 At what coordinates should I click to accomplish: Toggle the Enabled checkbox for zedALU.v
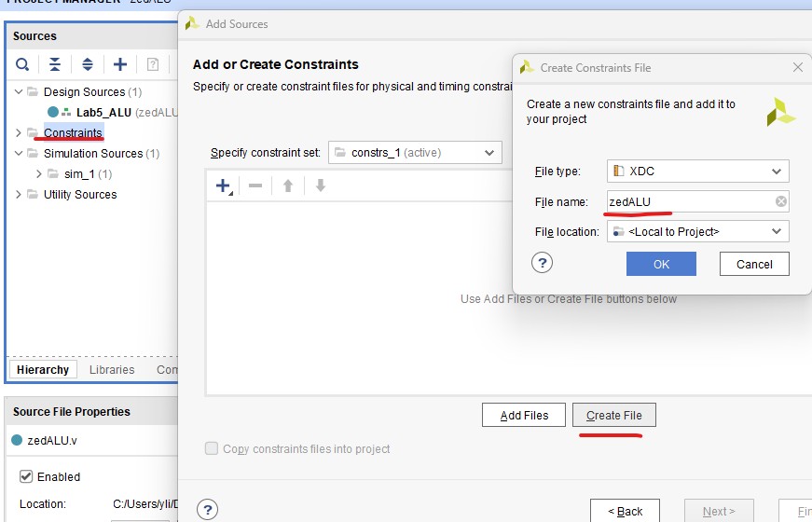pyautogui.click(x=26, y=476)
